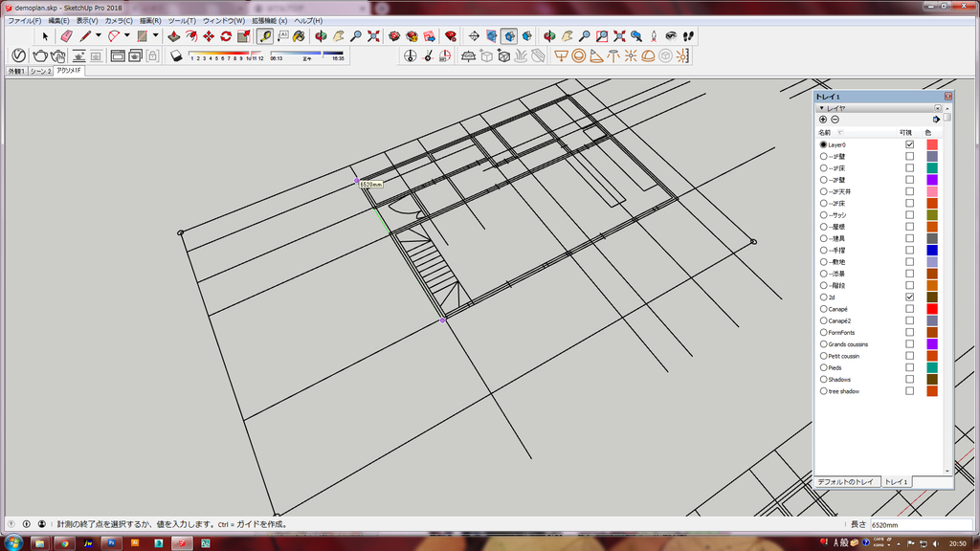Select the Walk footprints tool

(688, 36)
